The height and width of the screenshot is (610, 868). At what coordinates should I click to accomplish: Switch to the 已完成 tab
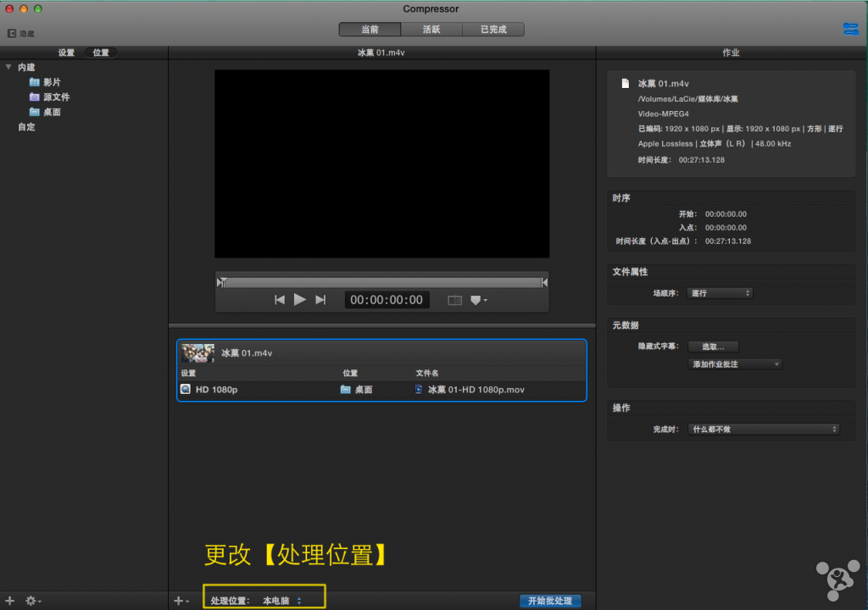[492, 30]
